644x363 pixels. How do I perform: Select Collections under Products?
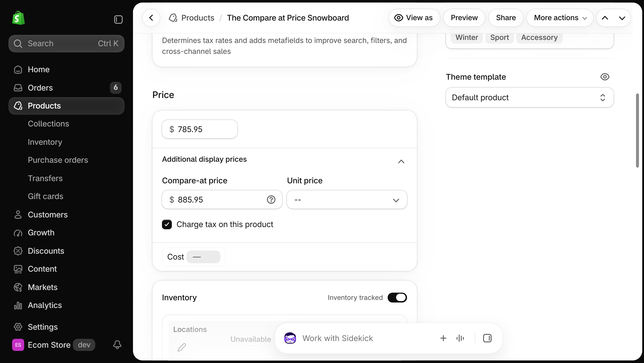[48, 124]
